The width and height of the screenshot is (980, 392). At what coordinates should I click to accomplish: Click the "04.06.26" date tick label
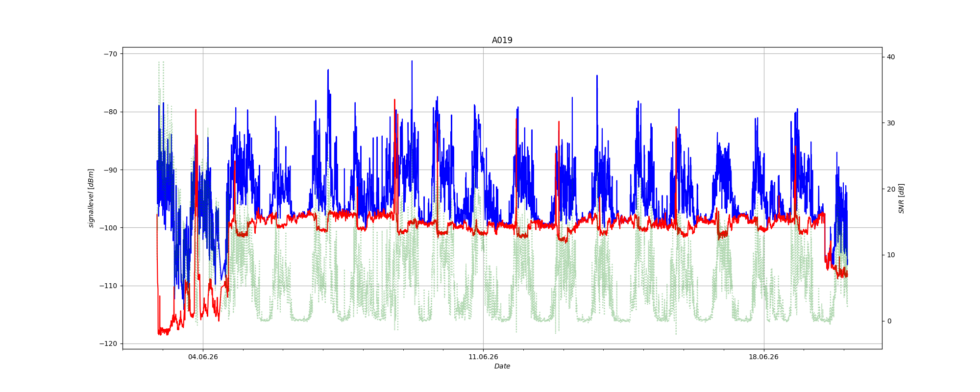[203, 357]
